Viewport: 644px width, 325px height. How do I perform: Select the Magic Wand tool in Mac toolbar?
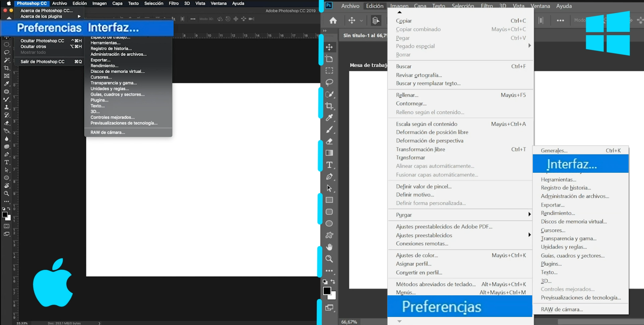pos(7,60)
